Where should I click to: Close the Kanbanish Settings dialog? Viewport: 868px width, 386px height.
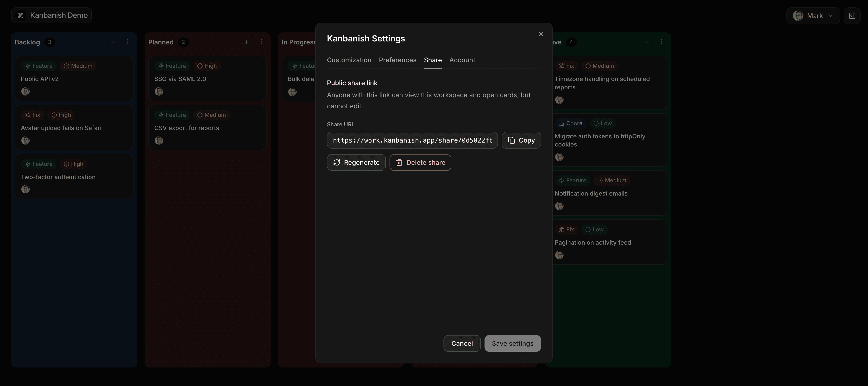541,34
